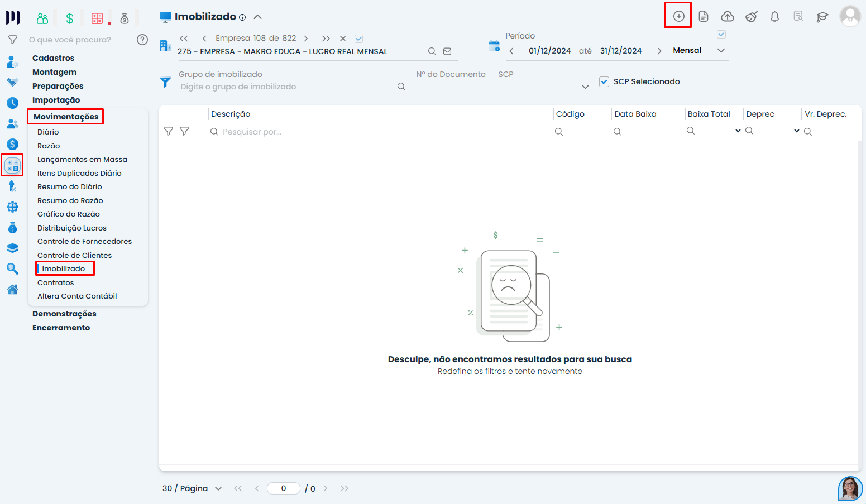Open the notifications bell
This screenshot has height=504, width=866.
tap(774, 16)
